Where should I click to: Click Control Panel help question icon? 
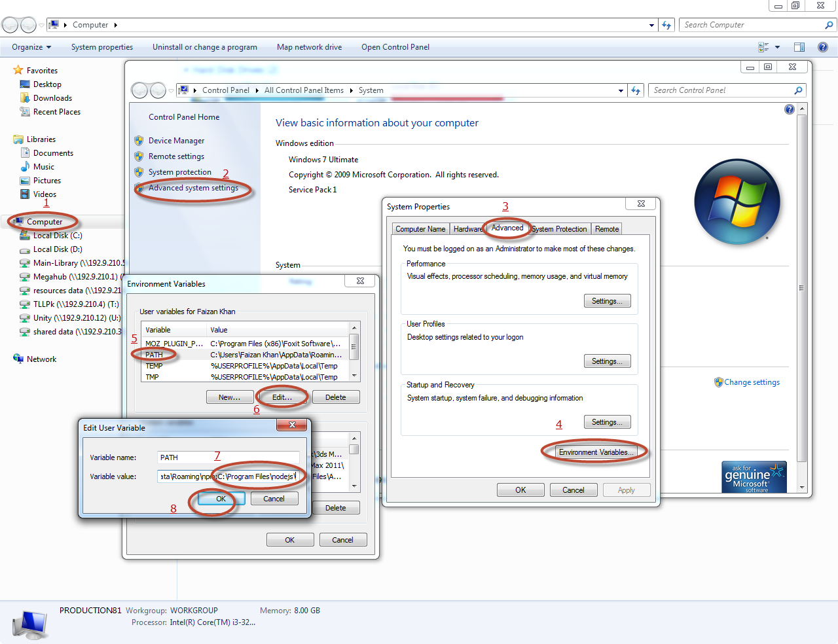point(790,109)
